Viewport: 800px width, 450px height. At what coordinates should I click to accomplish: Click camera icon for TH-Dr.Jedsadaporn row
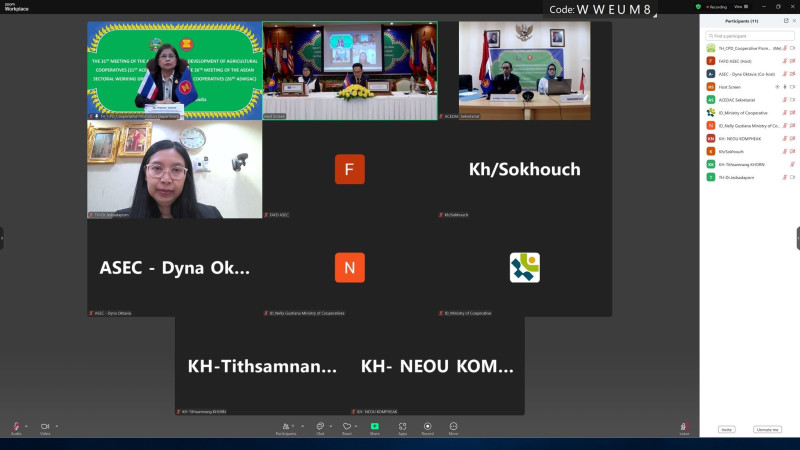(792, 177)
